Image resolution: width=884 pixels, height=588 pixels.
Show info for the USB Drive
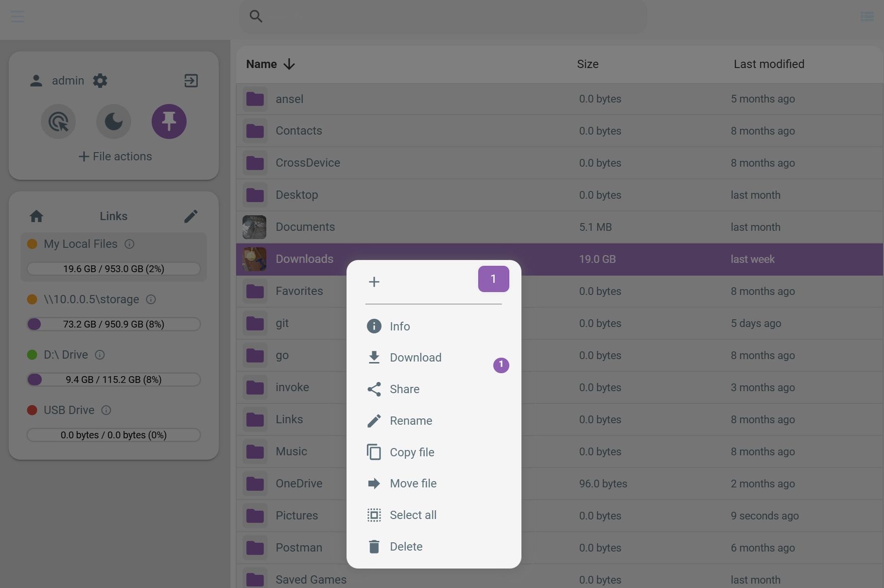click(106, 410)
